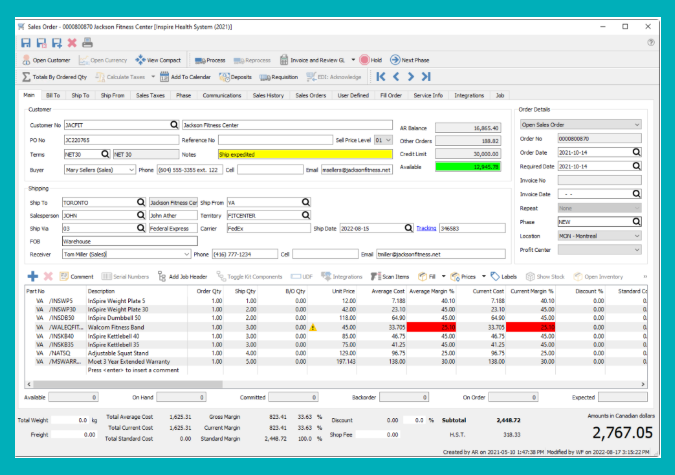This screenshot has height=475, width=675.
Task: Select the InSpire Dumbbell 50 row
Action: click(336, 318)
